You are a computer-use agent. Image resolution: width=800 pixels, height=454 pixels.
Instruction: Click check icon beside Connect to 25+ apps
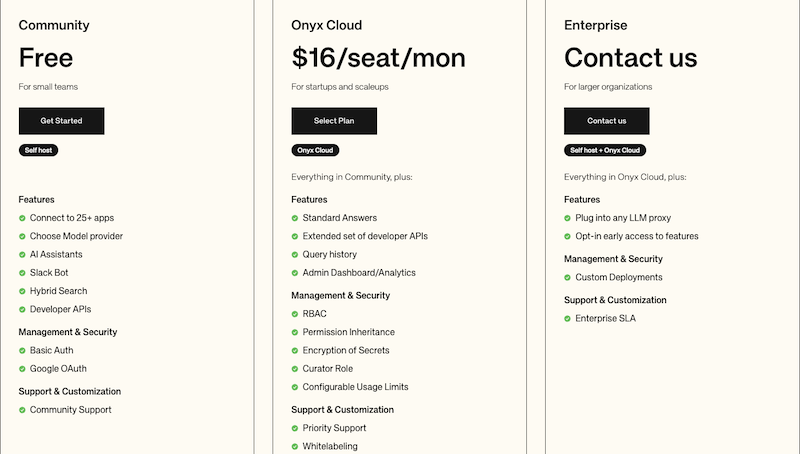(22, 218)
